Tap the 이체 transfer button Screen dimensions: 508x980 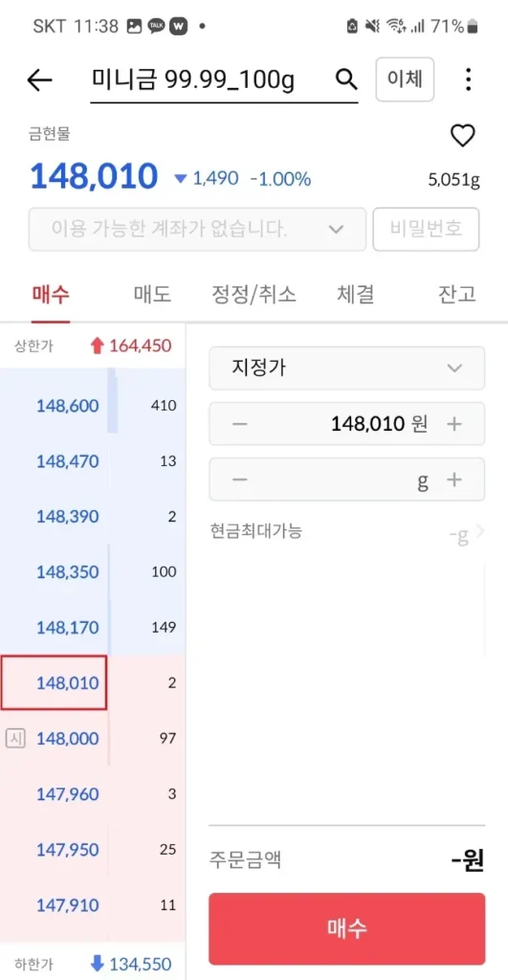(405, 79)
